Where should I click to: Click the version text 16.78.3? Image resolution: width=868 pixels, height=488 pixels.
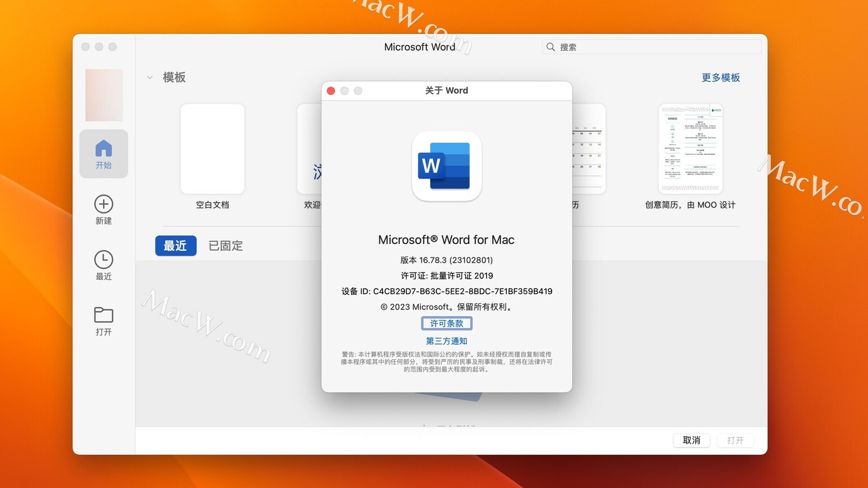[x=446, y=260]
